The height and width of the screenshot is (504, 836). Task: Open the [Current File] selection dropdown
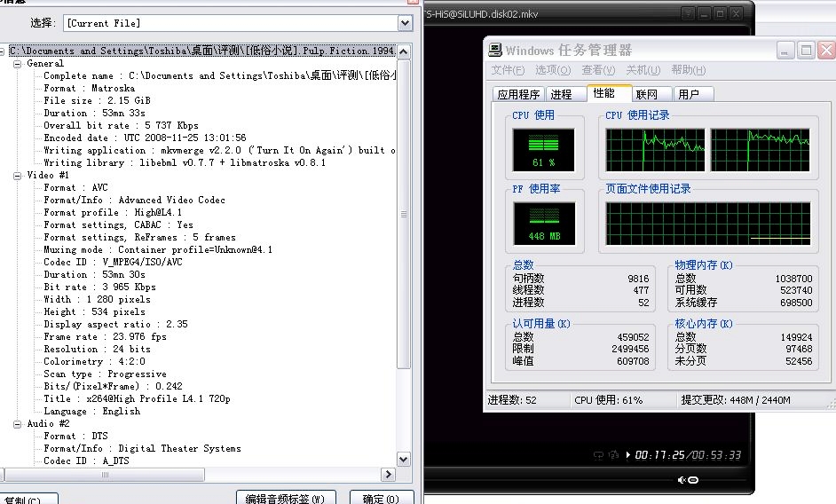tap(405, 23)
